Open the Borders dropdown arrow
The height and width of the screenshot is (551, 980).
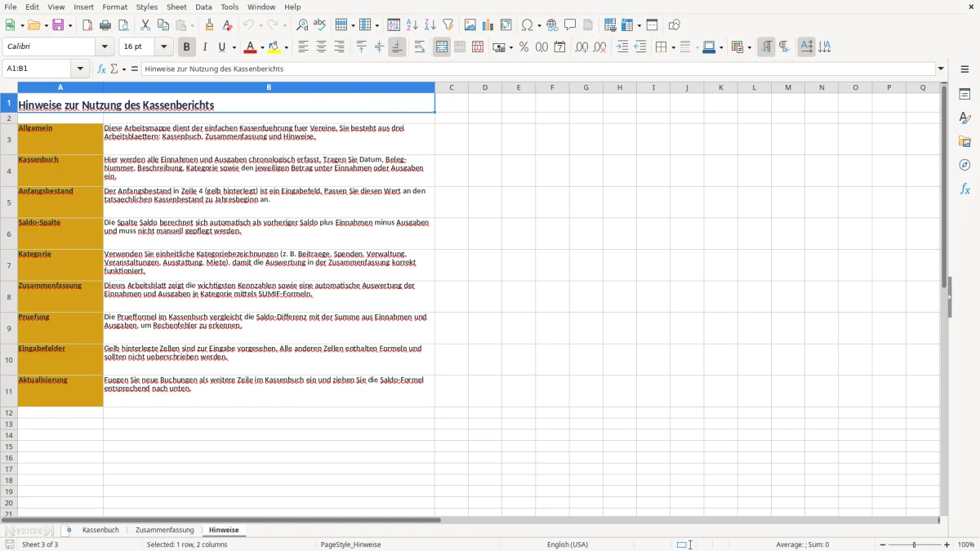tap(673, 47)
